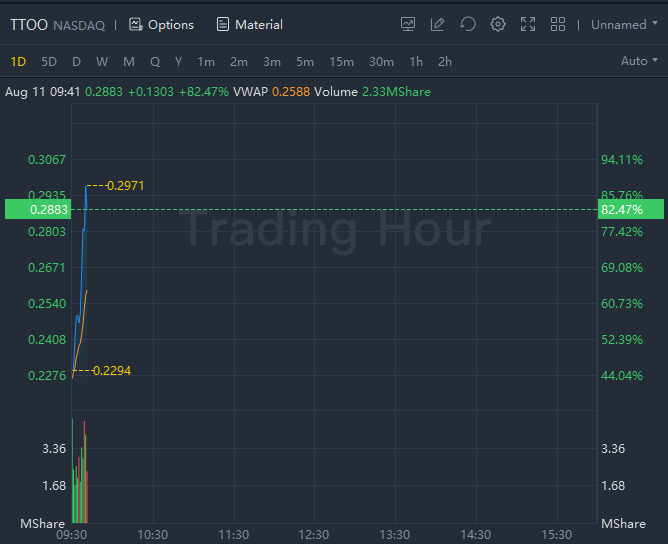Click the NASDAQ exchange label
Image resolution: width=668 pixels, height=544 pixels.
point(79,26)
